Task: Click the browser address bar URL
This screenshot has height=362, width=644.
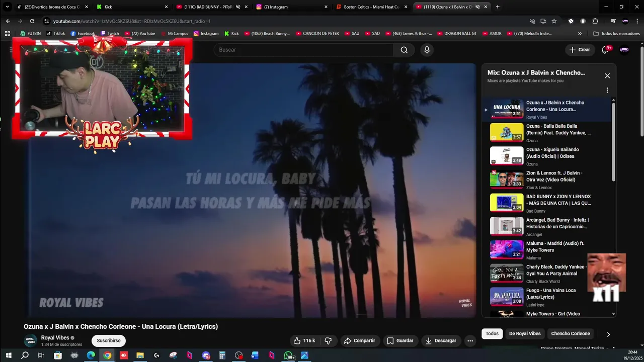Action: (x=132, y=21)
